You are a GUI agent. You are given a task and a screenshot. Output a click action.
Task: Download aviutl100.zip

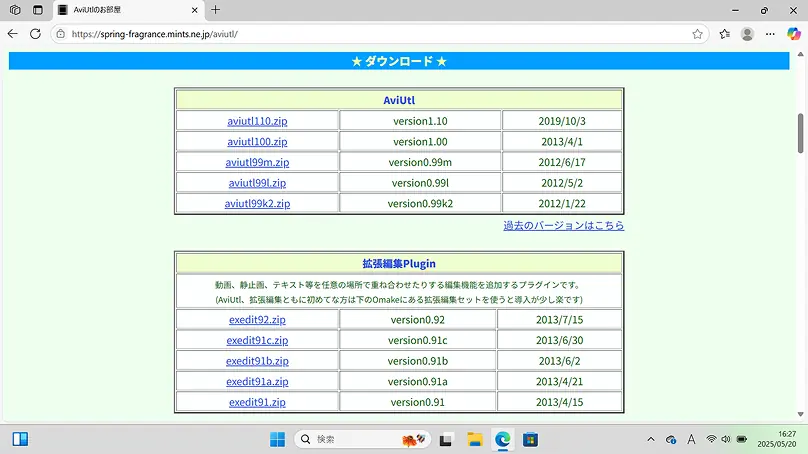257,142
